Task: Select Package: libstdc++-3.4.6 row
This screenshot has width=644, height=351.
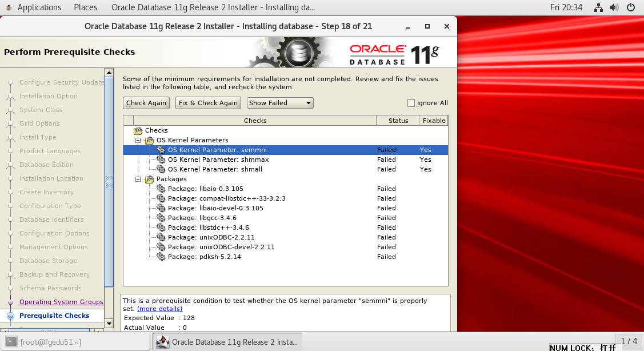Action: click(286, 228)
